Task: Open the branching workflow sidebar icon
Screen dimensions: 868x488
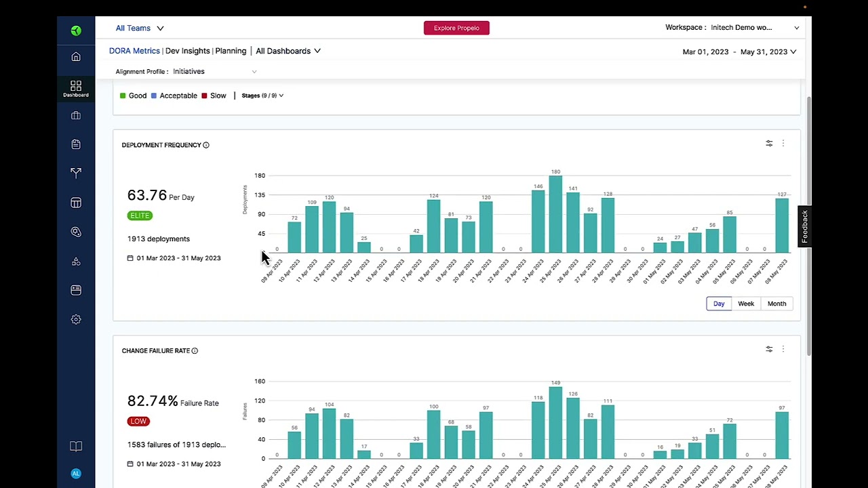Action: coord(76,173)
